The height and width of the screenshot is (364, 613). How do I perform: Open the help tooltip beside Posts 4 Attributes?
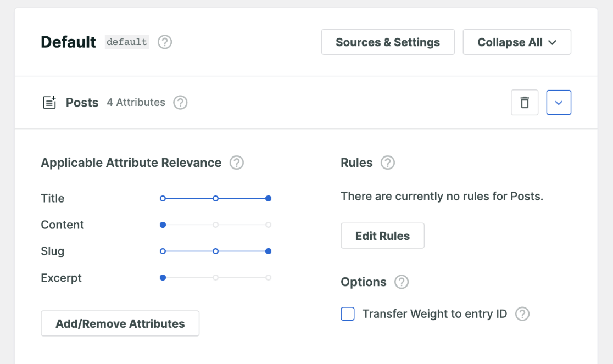[x=180, y=103]
